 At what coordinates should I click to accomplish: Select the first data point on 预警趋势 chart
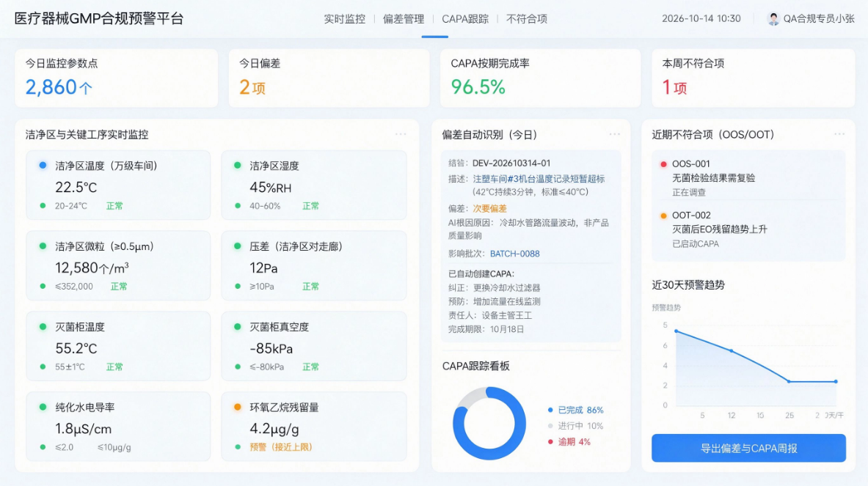click(x=676, y=331)
